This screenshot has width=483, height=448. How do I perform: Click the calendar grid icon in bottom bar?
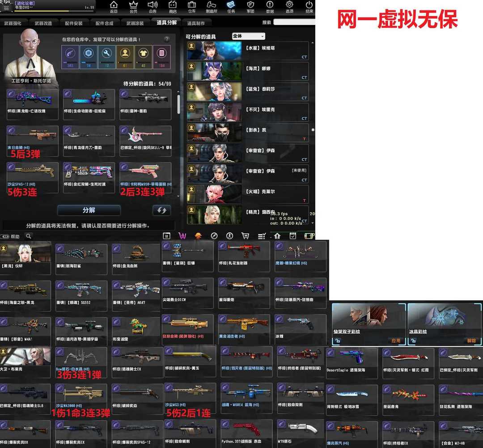(167, 236)
